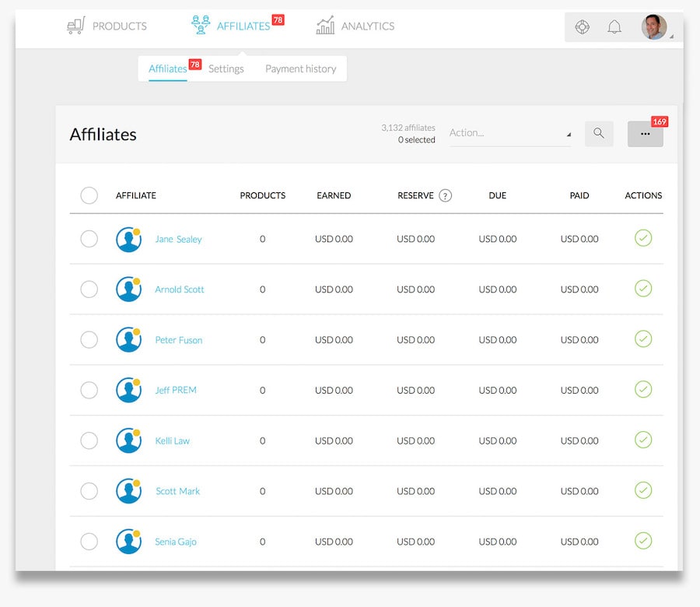
Task: Click Arnold Scott's avatar icon
Action: 128,289
